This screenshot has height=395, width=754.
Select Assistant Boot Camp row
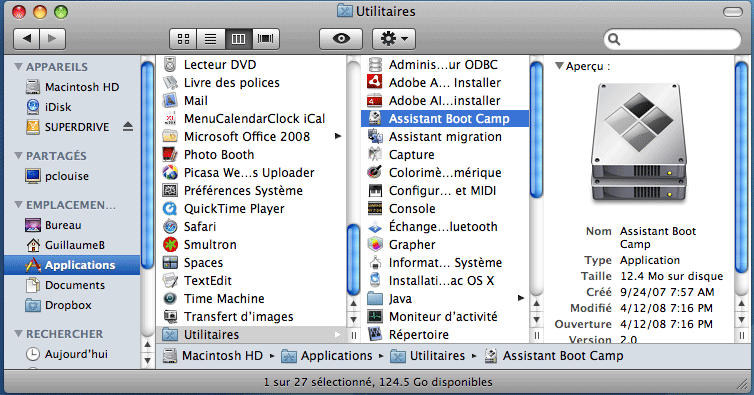(445, 118)
